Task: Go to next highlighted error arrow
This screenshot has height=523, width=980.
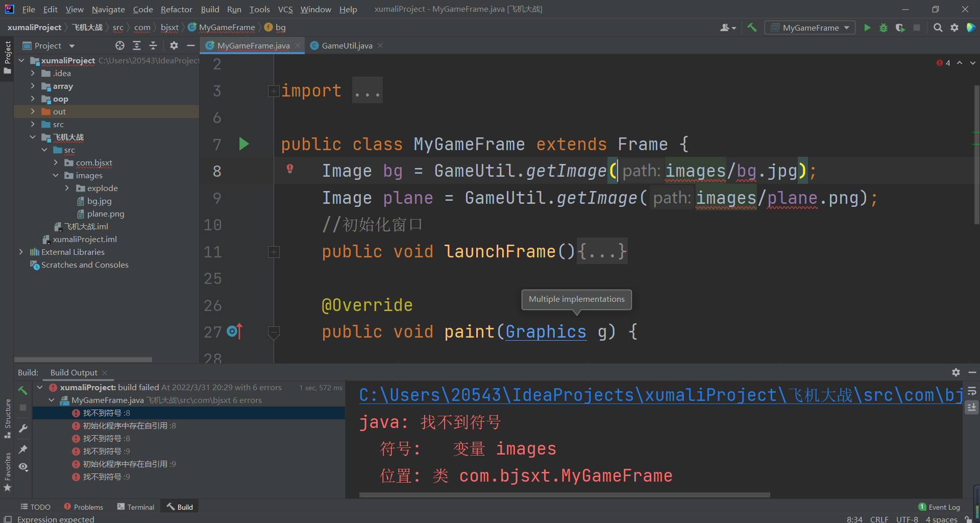Action: [x=973, y=63]
